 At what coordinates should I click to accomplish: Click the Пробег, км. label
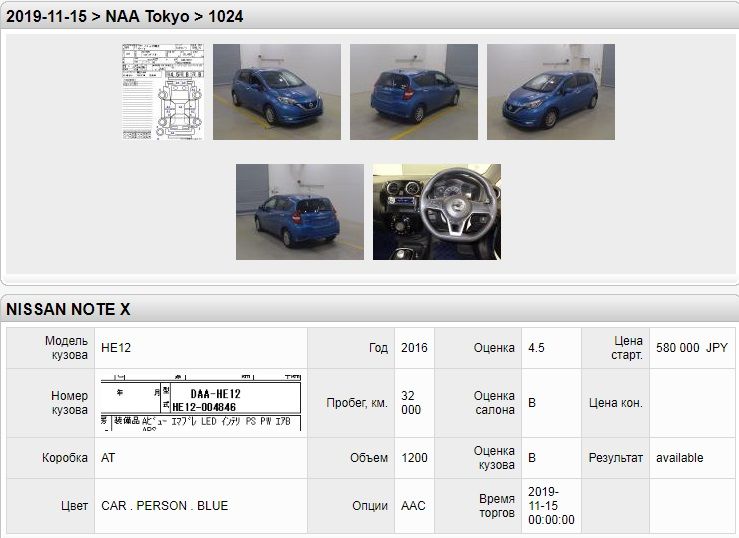357,402
